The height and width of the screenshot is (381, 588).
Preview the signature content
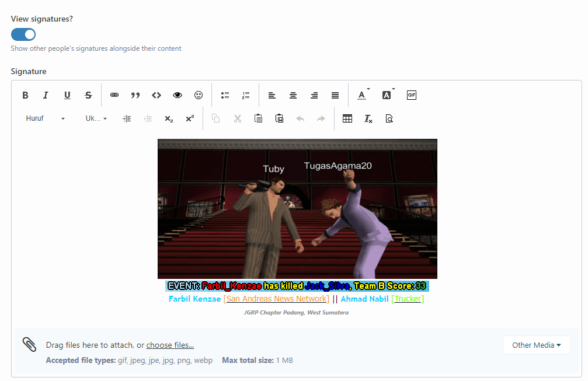[x=389, y=119]
